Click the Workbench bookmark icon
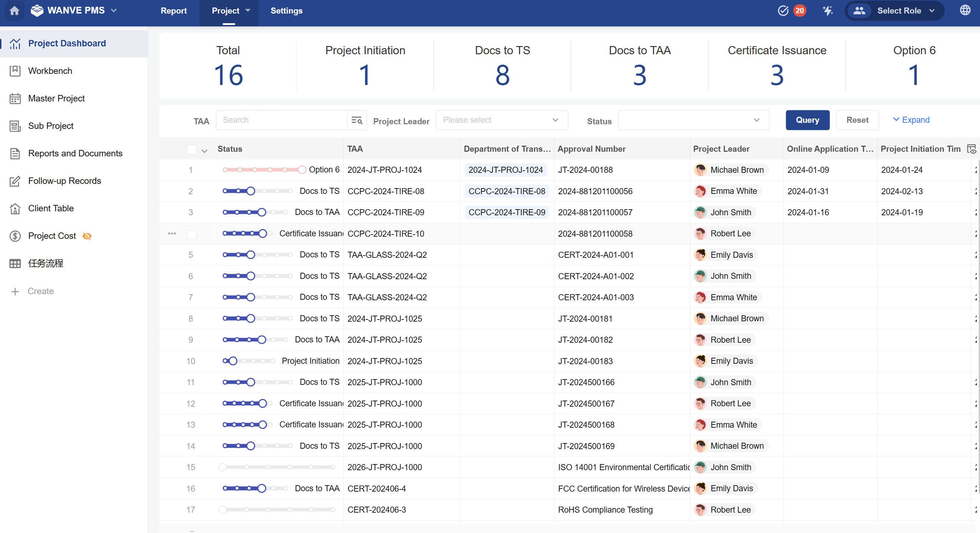The height and width of the screenshot is (533, 980). tap(15, 71)
